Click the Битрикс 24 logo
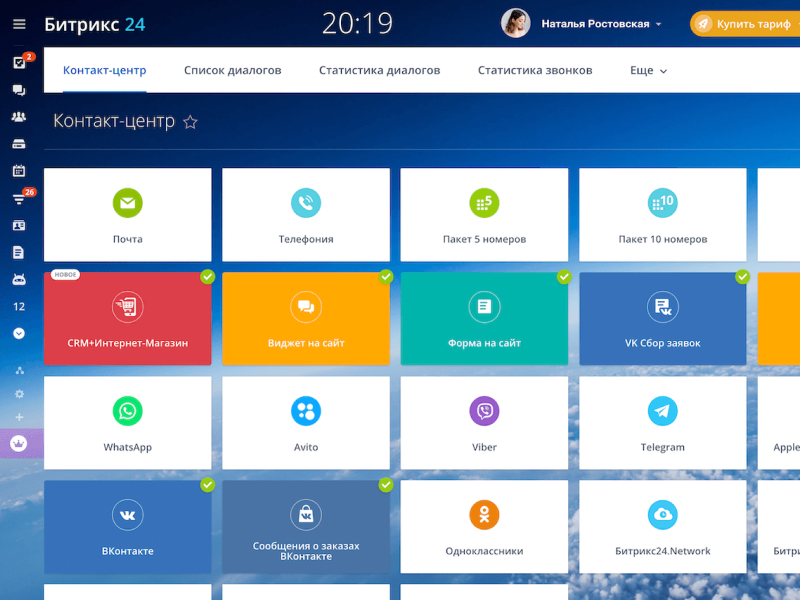Viewport: 800px width, 600px height. (x=94, y=24)
